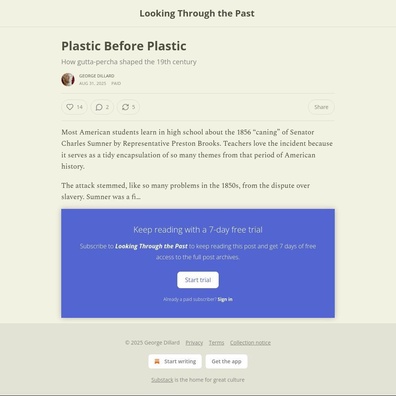The height and width of the screenshot is (396, 396).
Task: Sign in as paid subscriber
Action: pos(225,299)
